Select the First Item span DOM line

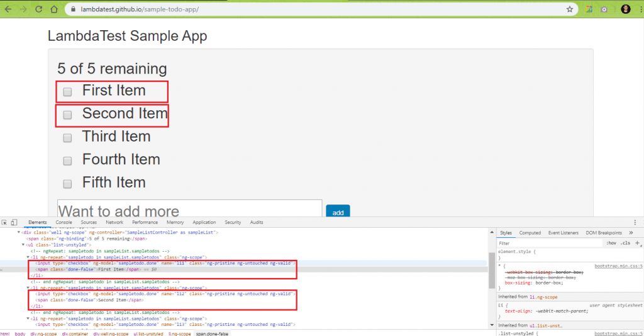tap(89, 269)
